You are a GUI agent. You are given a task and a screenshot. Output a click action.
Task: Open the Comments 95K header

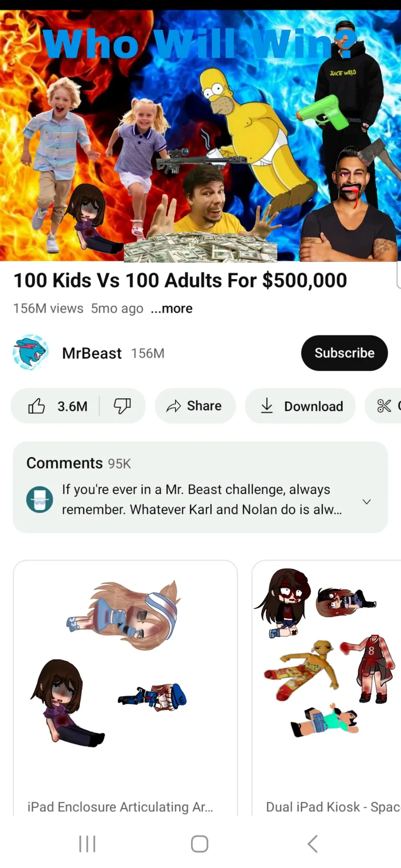point(78,463)
